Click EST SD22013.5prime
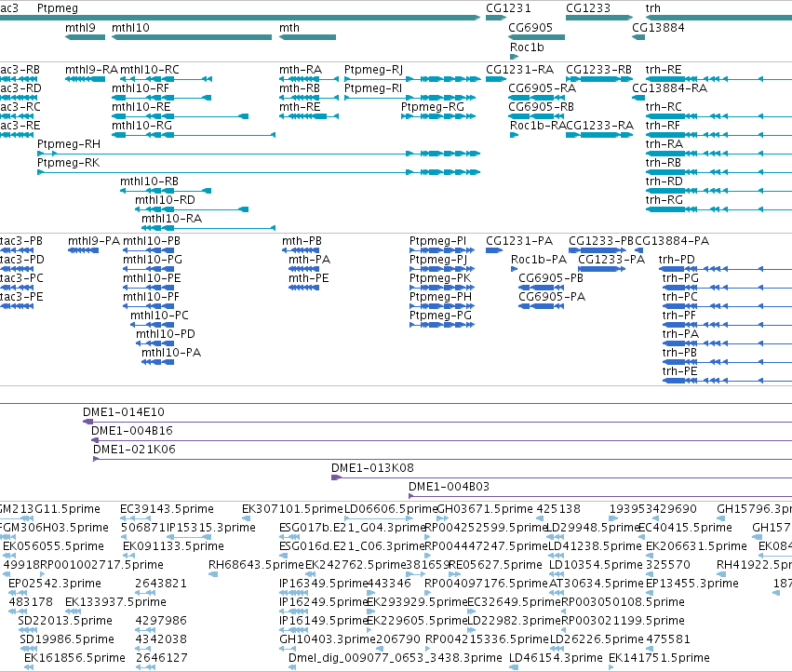Screen dimensions: 792x672 [28, 630]
